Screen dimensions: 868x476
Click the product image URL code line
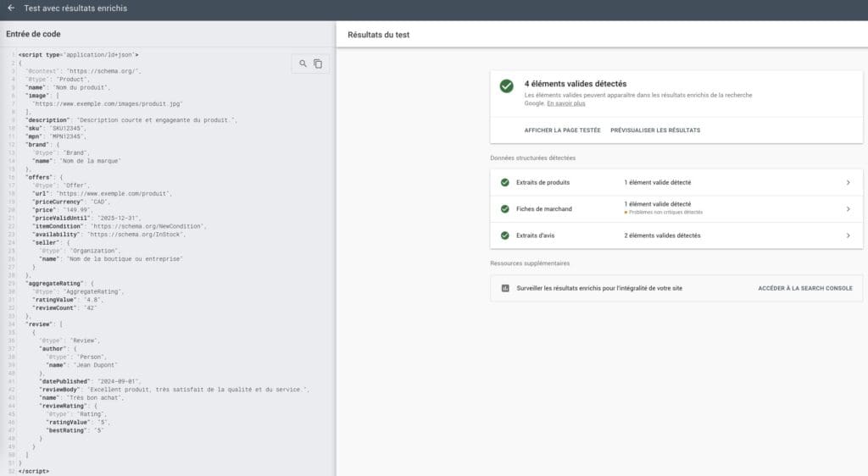(108, 104)
